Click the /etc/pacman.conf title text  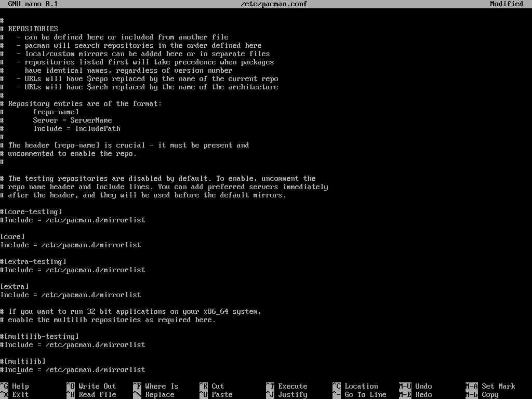coord(274,4)
